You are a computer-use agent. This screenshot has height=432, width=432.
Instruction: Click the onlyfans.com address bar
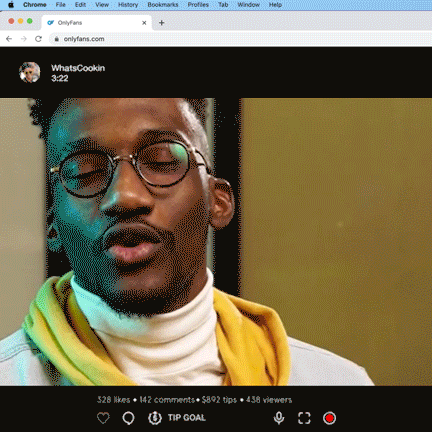240,39
